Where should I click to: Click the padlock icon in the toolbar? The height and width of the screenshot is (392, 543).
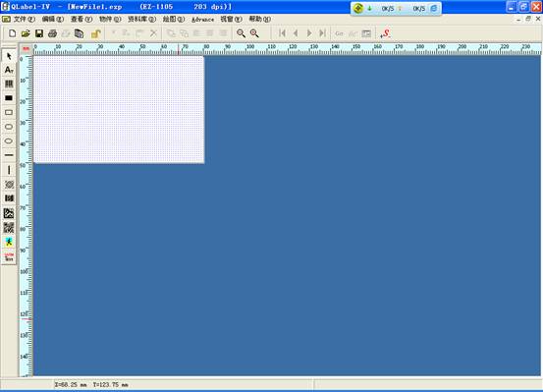(96, 33)
